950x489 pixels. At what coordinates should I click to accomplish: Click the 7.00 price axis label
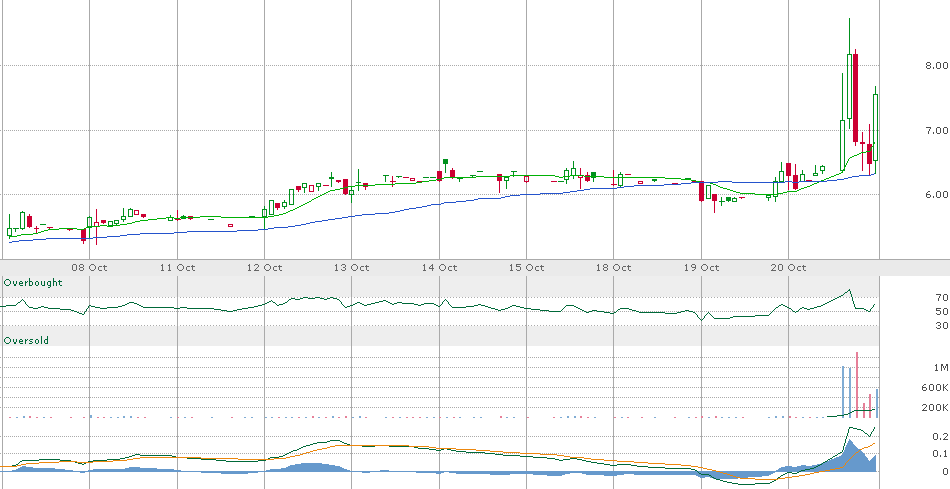pos(936,130)
